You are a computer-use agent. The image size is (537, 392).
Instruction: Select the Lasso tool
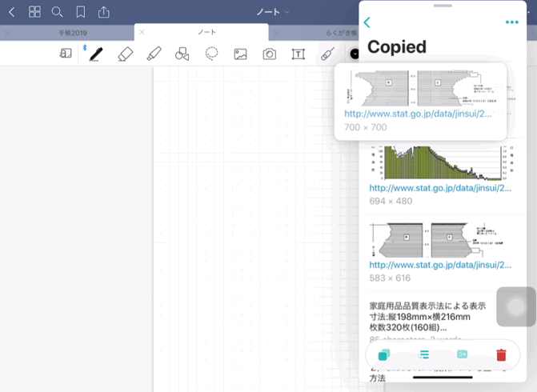point(211,54)
